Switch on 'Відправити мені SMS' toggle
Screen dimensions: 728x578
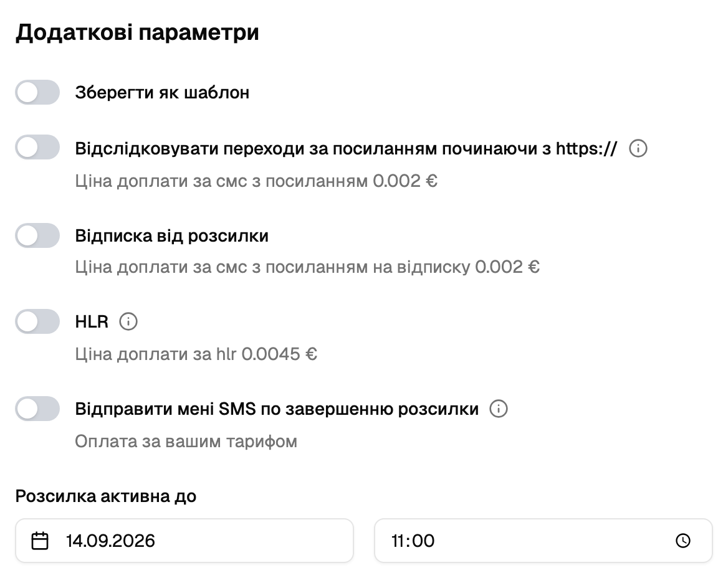pyautogui.click(x=37, y=409)
